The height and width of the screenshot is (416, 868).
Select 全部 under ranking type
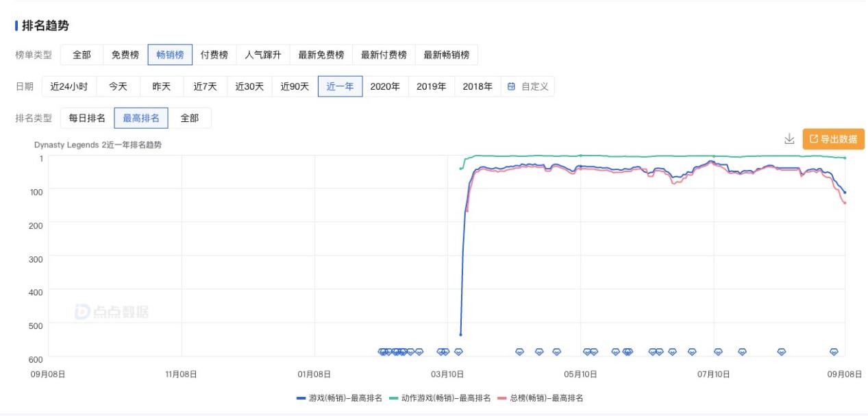[x=190, y=118]
